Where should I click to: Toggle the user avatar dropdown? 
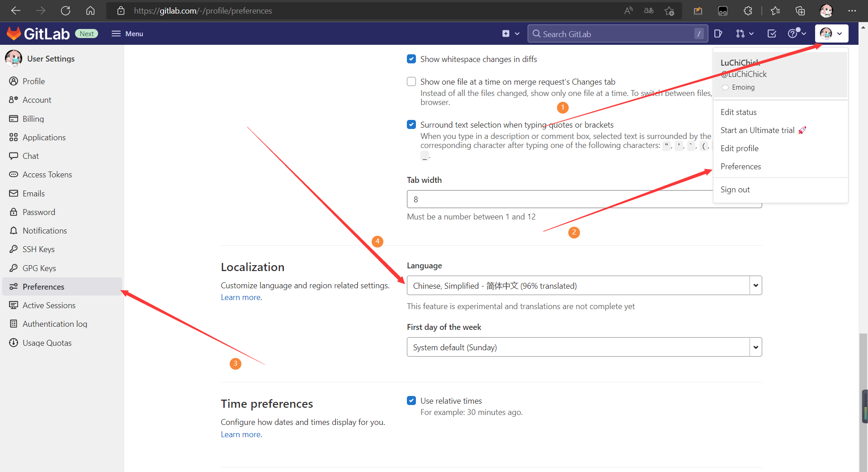click(x=831, y=33)
